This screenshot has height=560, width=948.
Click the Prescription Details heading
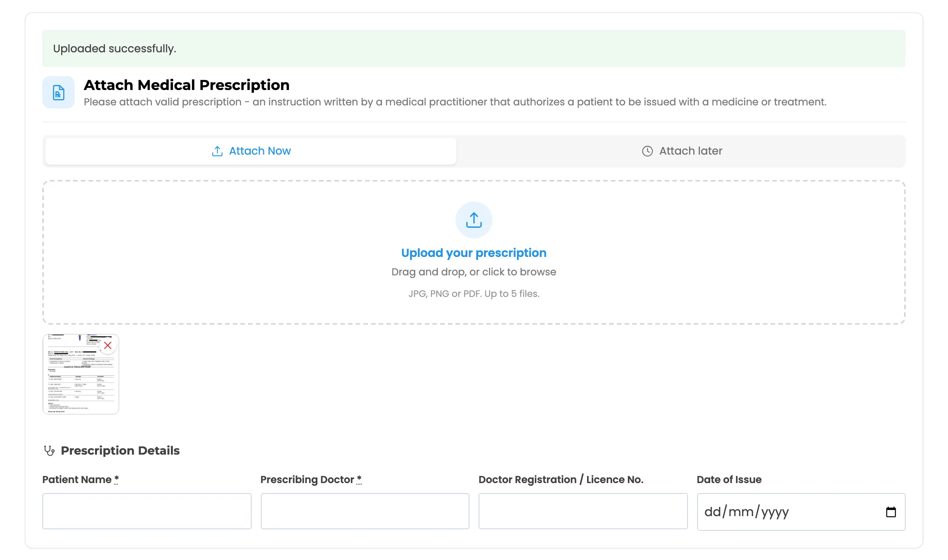(120, 450)
